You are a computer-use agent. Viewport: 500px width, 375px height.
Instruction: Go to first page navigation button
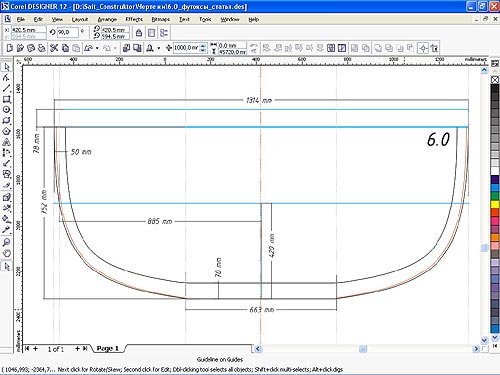coord(27,348)
